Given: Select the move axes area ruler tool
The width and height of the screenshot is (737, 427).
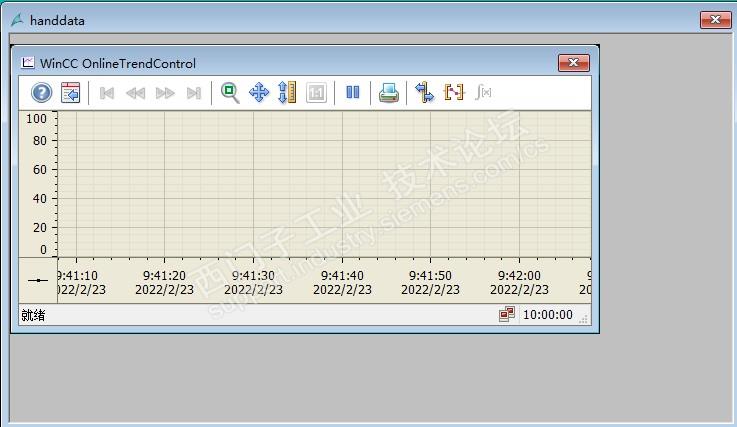Looking at the screenshot, I should click(287, 92).
